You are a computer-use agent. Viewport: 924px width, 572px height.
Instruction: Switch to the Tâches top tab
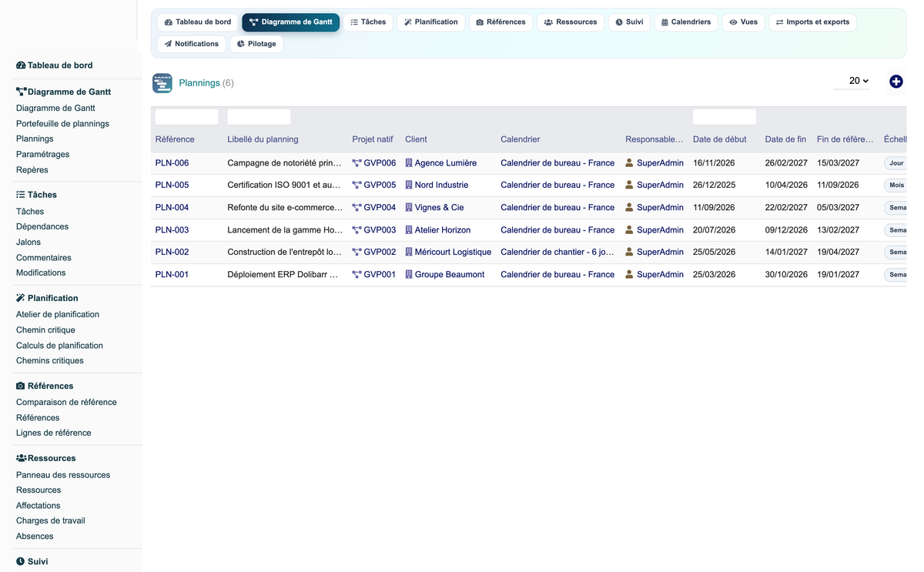tap(368, 22)
